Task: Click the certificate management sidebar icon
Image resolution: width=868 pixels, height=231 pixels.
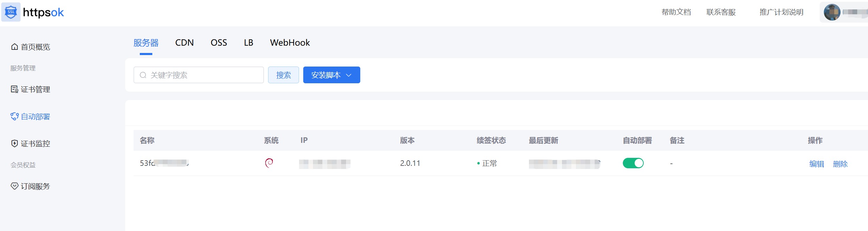Action: pos(15,90)
